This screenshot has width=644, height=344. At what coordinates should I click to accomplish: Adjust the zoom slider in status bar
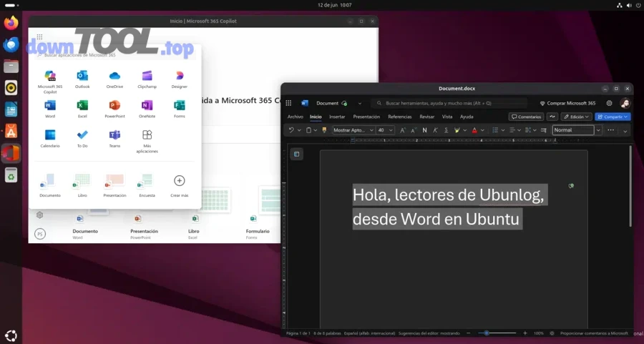pyautogui.click(x=487, y=333)
